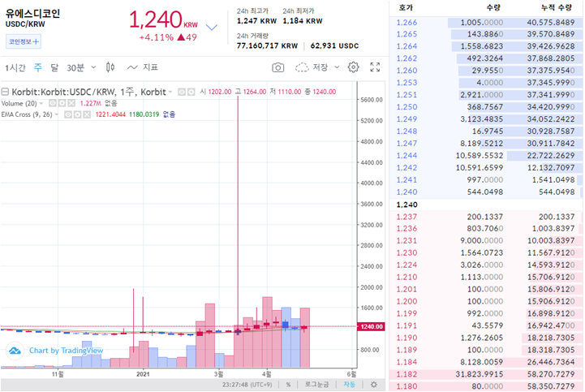Select bid price 1,184 in order book
This screenshot has width=585, height=392.
[406, 362]
